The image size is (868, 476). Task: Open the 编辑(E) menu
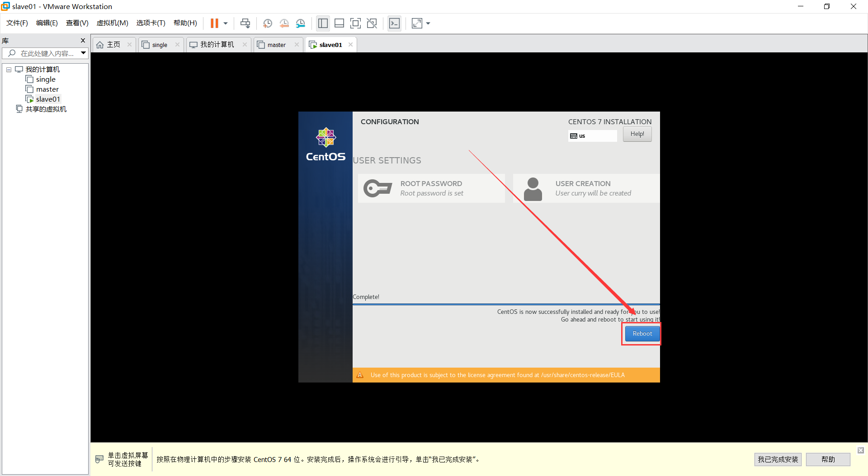(47, 23)
